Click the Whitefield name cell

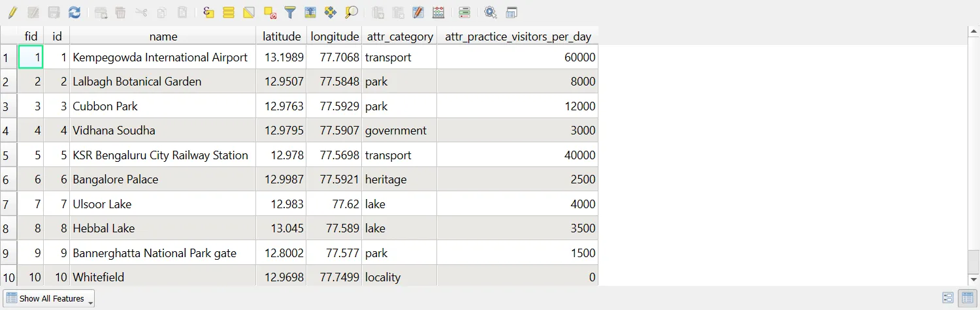click(163, 276)
